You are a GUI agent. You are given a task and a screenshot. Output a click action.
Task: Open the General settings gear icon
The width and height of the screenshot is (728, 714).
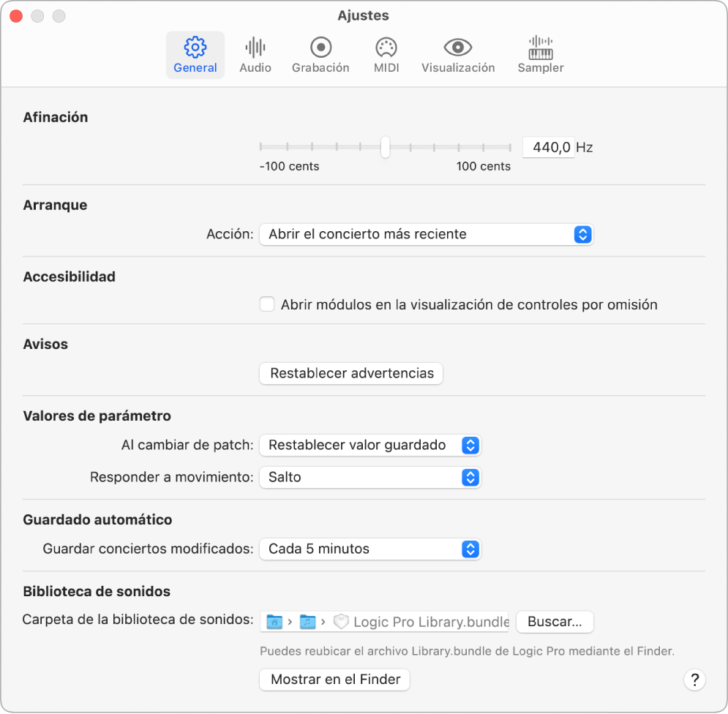[x=195, y=48]
